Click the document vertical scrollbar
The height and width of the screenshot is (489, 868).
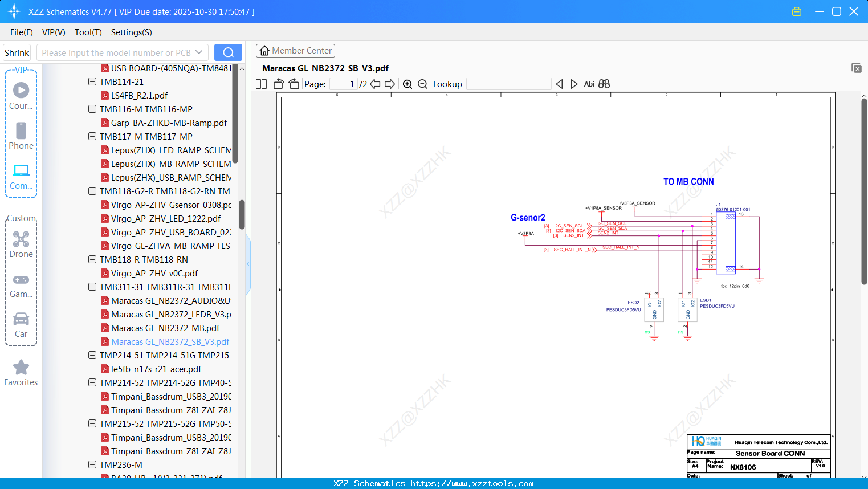pos(864,191)
